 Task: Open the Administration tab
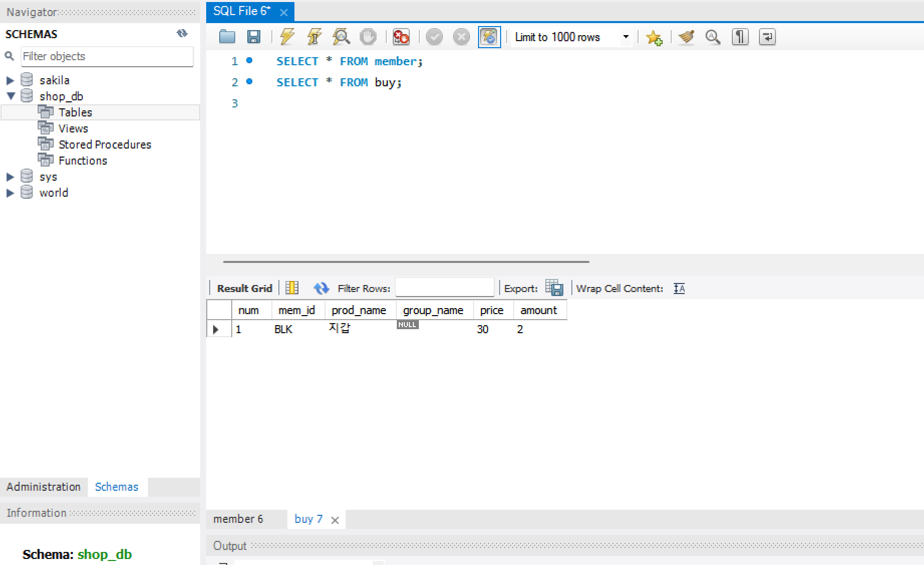pyautogui.click(x=43, y=486)
